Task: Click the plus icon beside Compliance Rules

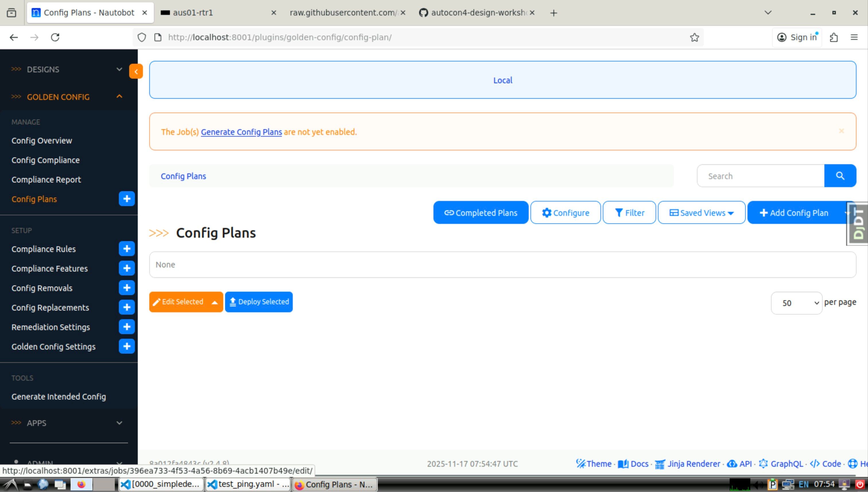Action: [127, 249]
